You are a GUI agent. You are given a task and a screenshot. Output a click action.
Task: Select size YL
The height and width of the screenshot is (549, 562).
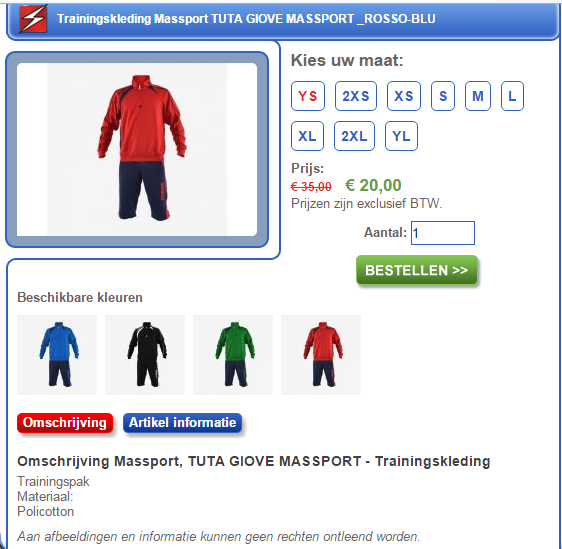pos(401,136)
